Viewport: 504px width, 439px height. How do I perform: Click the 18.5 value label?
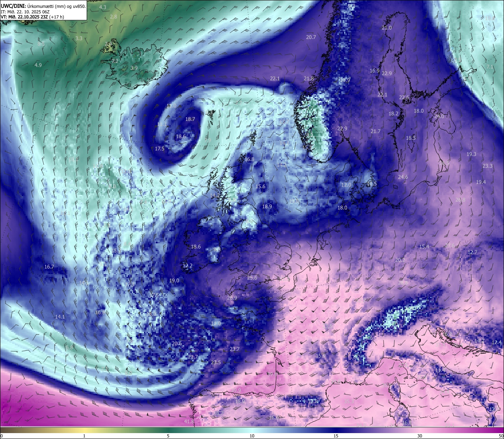(x=411, y=138)
